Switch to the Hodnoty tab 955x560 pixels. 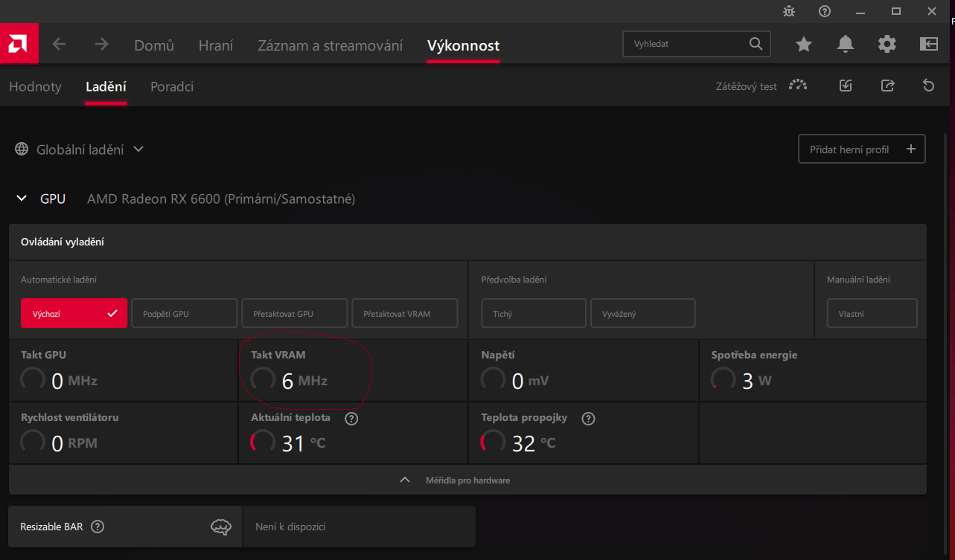coord(35,86)
